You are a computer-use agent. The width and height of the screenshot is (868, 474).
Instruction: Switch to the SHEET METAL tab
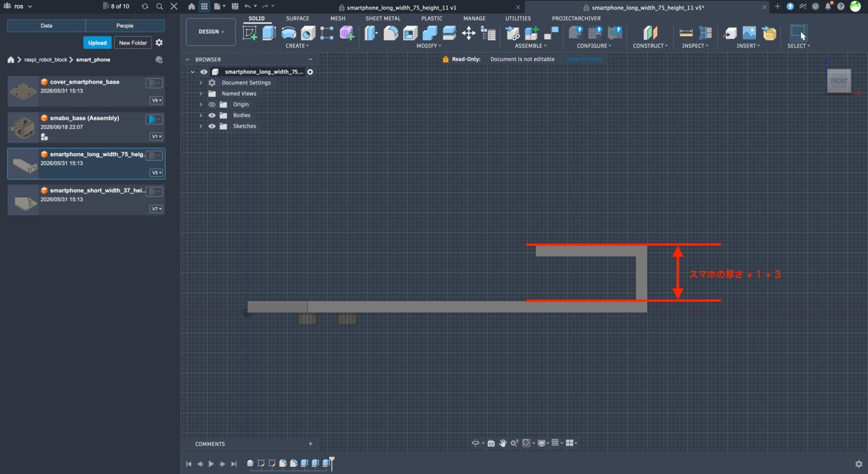point(383,19)
